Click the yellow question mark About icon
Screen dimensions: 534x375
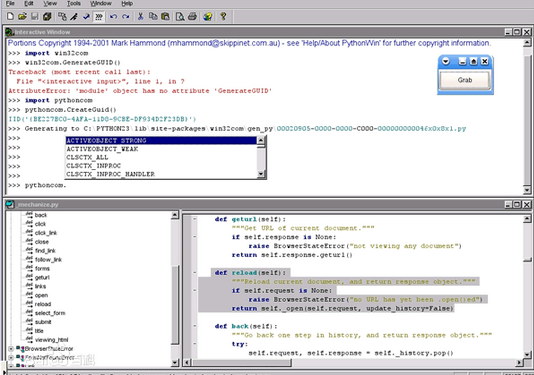click(223, 16)
